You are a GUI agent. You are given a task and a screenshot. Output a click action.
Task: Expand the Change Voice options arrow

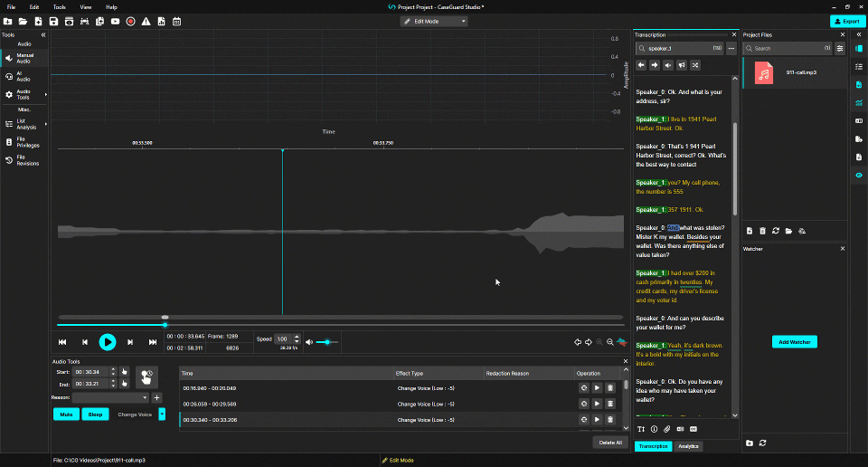(x=162, y=414)
